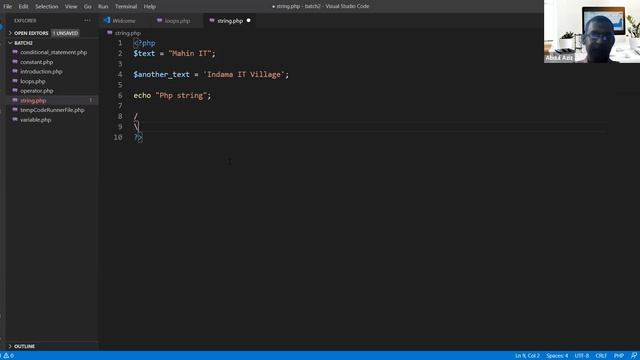The image size is (640, 360).
Task: Click unsaved dot on string.php tab
Action: (x=249, y=20)
